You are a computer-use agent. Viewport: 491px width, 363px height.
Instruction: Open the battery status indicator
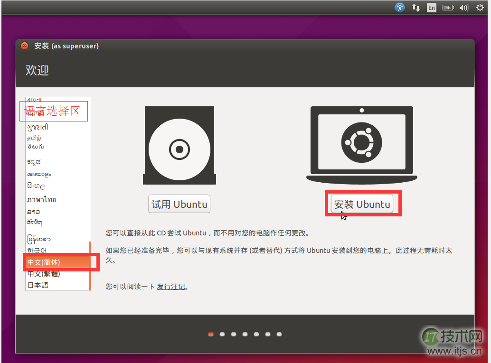(448, 7)
